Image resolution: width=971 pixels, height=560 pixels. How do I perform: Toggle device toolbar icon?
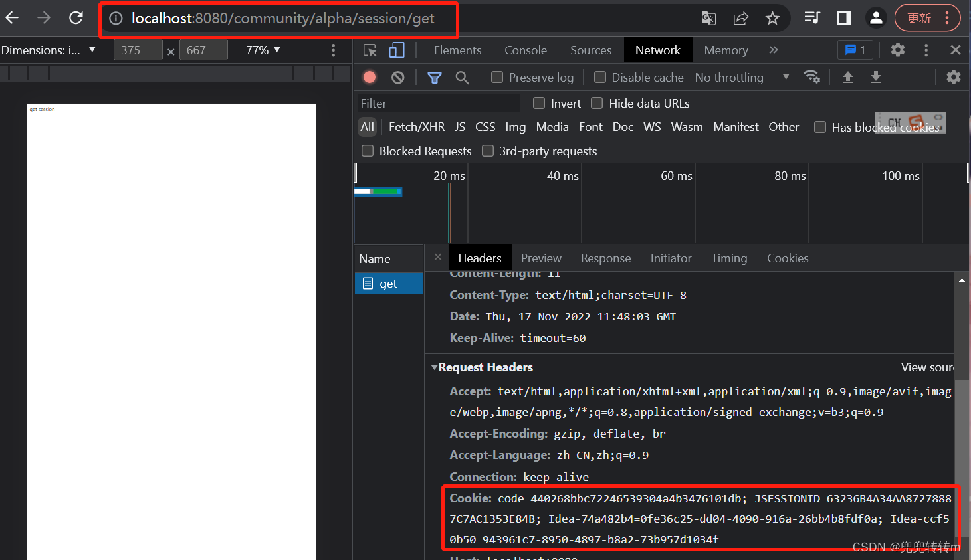[x=397, y=50]
